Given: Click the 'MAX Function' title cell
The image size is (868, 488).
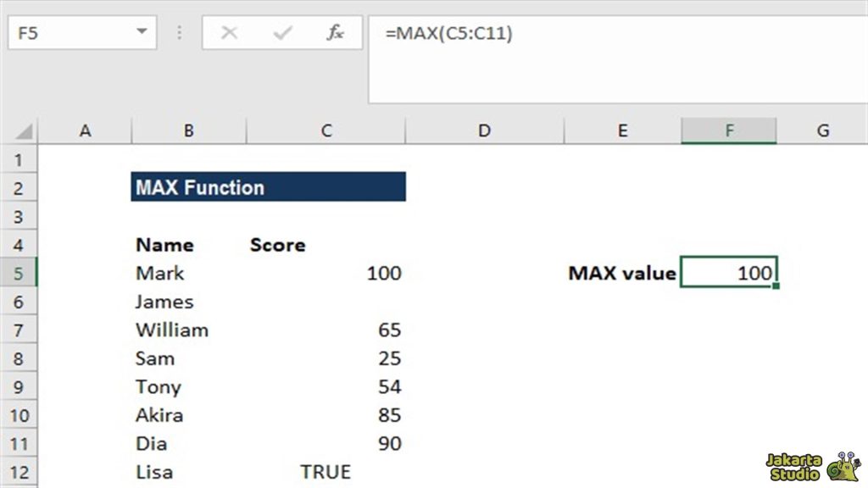Looking at the screenshot, I should 269,187.
